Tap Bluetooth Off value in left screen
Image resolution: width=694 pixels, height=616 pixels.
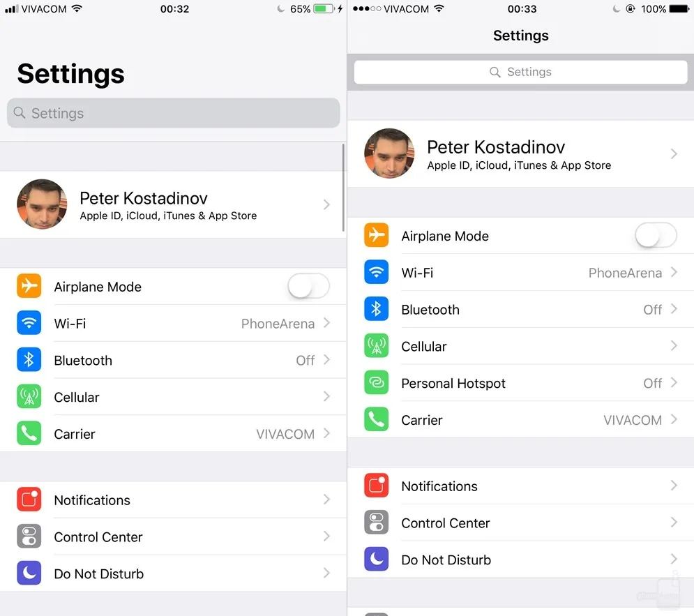pos(305,360)
